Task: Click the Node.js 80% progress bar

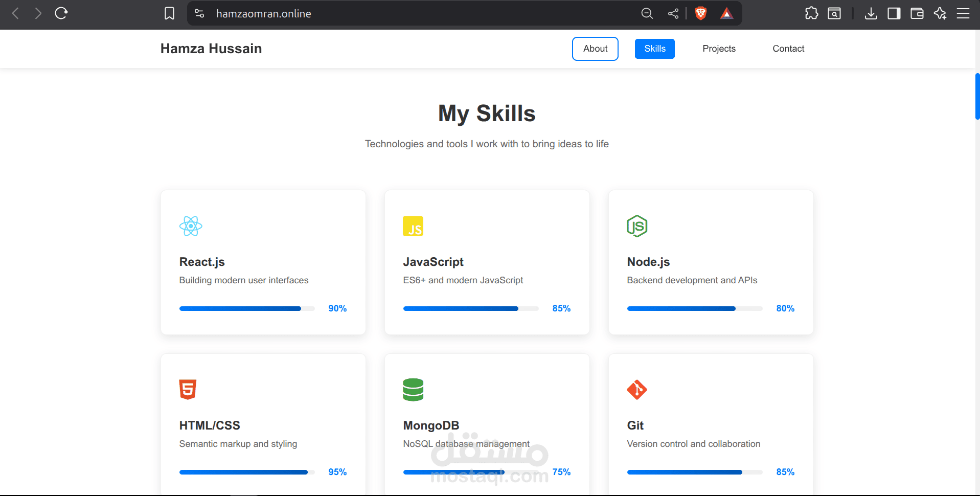Action: [x=695, y=308]
